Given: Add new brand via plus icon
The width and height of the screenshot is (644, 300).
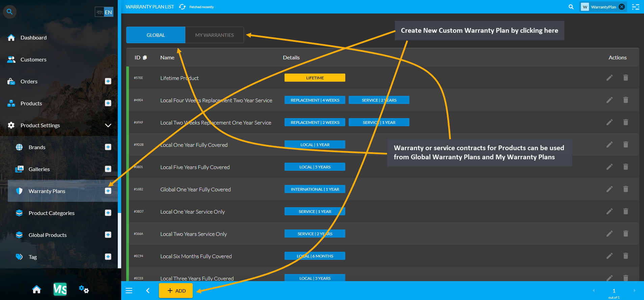Looking at the screenshot, I should [108, 147].
